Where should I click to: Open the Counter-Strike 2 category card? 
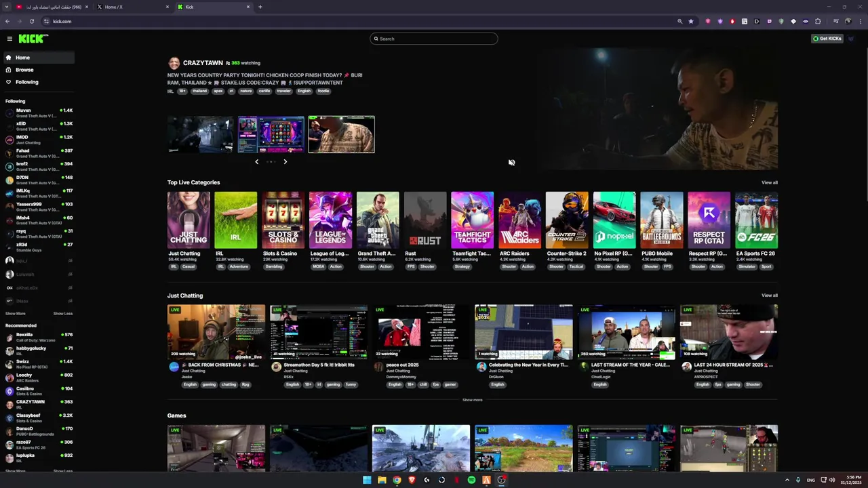coord(567,220)
